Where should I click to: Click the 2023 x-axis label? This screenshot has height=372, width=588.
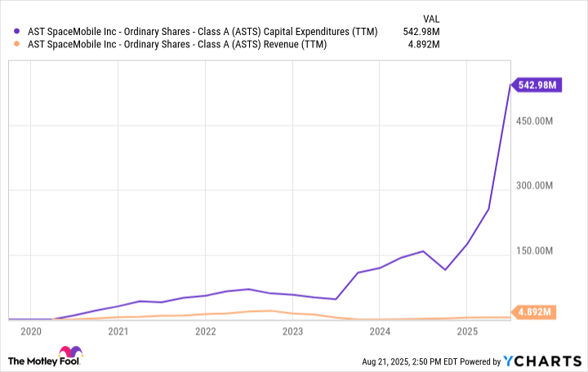pyautogui.click(x=292, y=331)
